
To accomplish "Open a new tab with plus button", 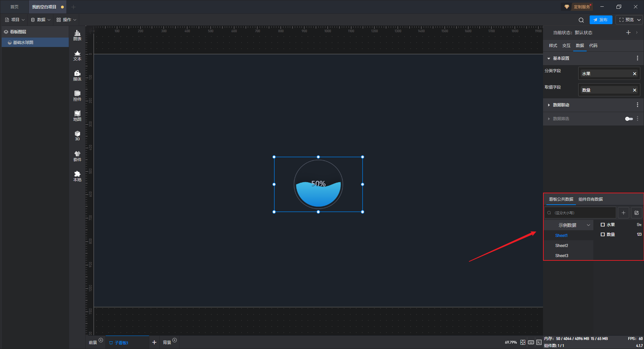I will (x=73, y=7).
